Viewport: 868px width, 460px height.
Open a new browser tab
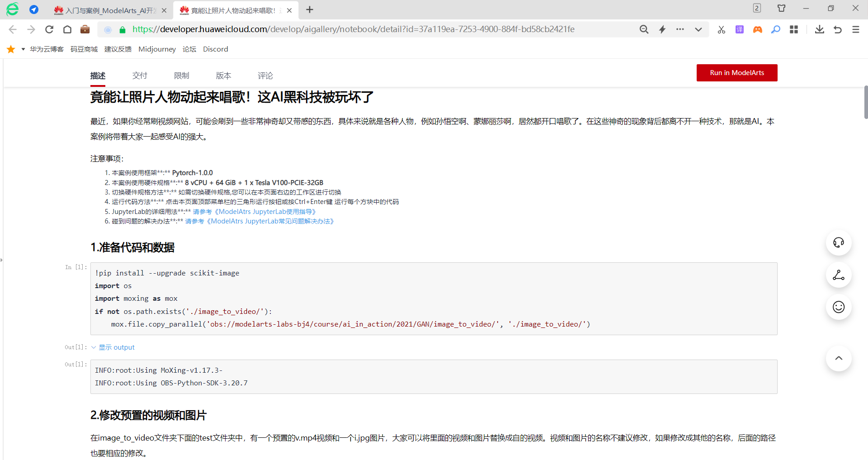click(x=310, y=10)
